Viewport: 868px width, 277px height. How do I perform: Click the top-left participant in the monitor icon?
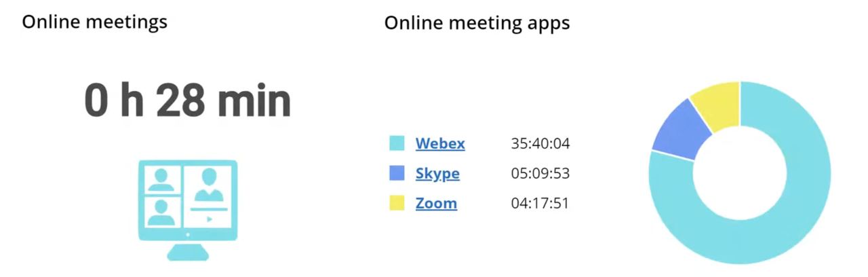tap(161, 180)
